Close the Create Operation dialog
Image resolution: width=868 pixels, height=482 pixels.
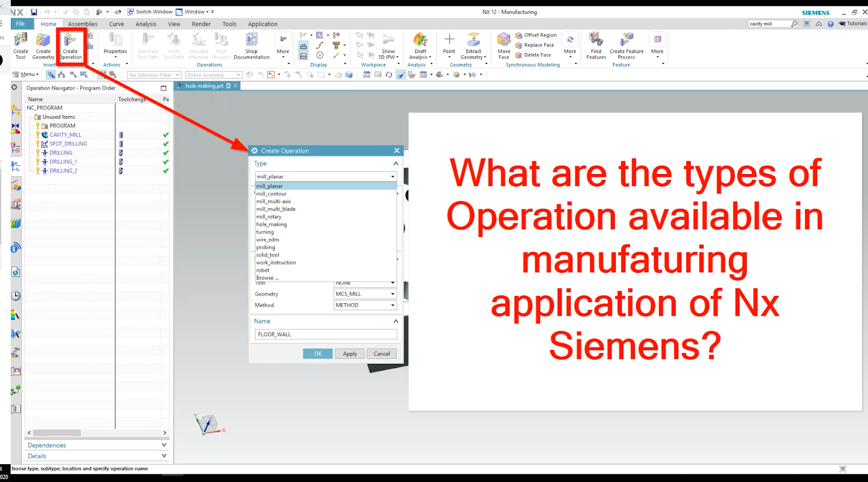[397, 151]
